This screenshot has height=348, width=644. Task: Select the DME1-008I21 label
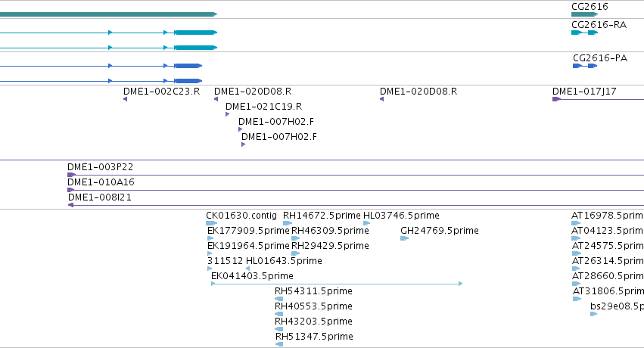pos(100,197)
